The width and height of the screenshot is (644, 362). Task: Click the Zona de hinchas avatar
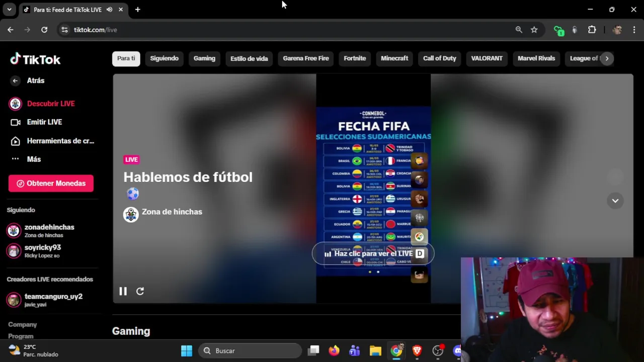[131, 215]
